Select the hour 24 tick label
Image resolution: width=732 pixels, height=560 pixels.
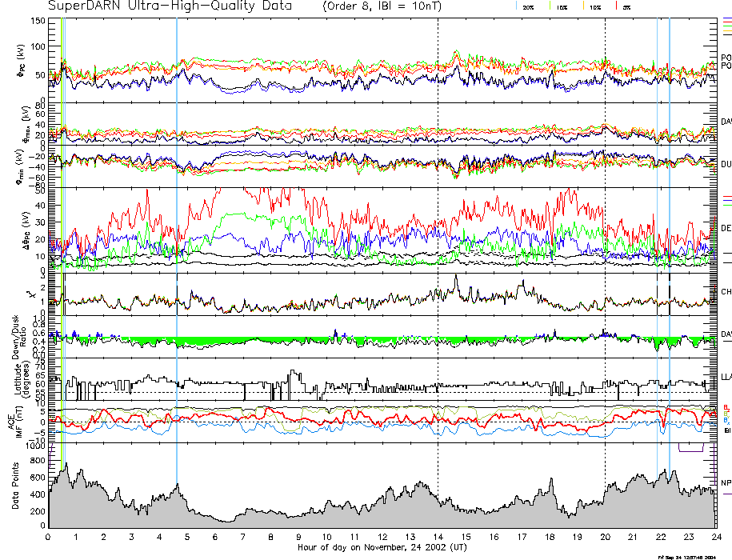coord(716,536)
